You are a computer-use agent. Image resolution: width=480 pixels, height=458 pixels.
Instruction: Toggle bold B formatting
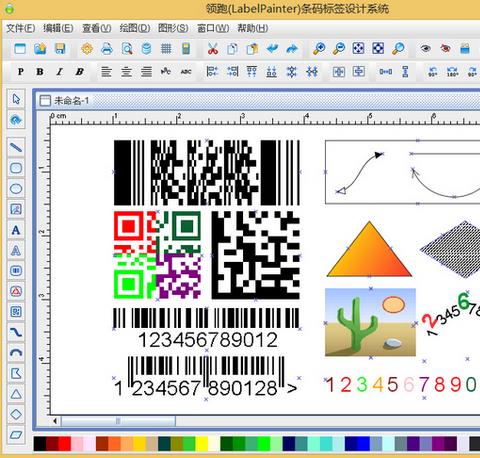(40, 72)
